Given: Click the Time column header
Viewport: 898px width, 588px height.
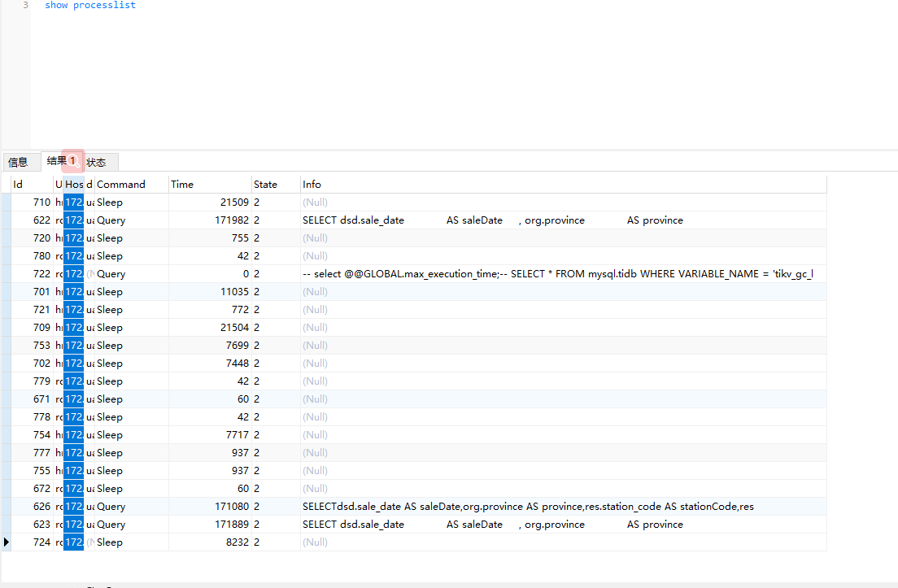Looking at the screenshot, I should [209, 185].
